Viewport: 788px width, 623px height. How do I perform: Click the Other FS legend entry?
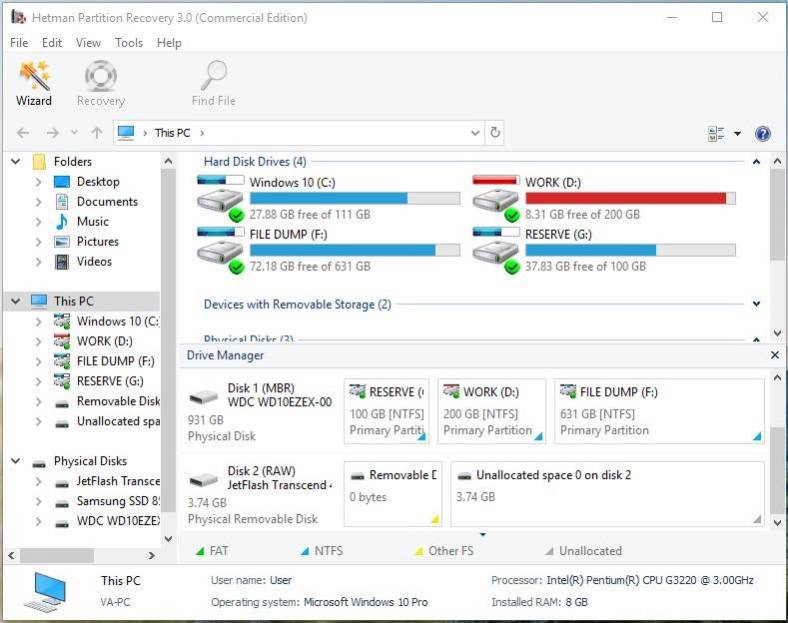tap(444, 551)
